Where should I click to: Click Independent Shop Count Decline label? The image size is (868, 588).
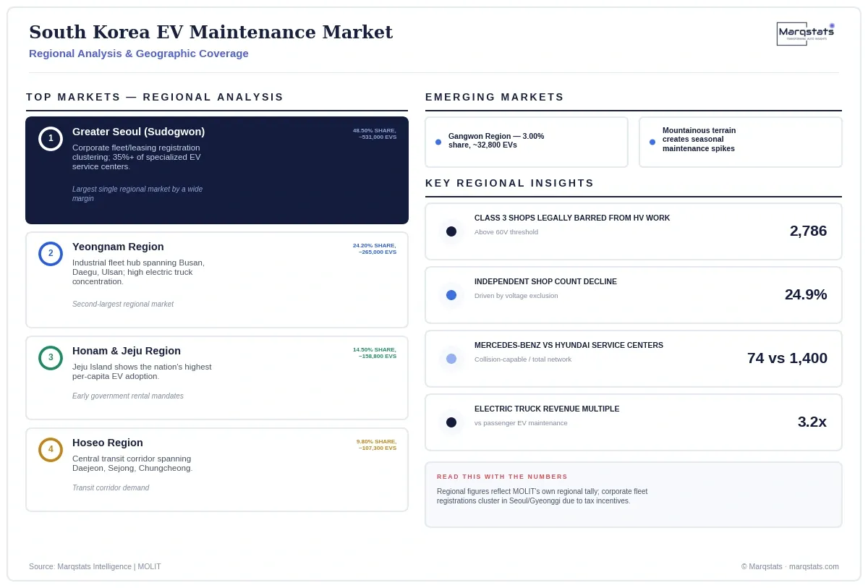click(545, 281)
